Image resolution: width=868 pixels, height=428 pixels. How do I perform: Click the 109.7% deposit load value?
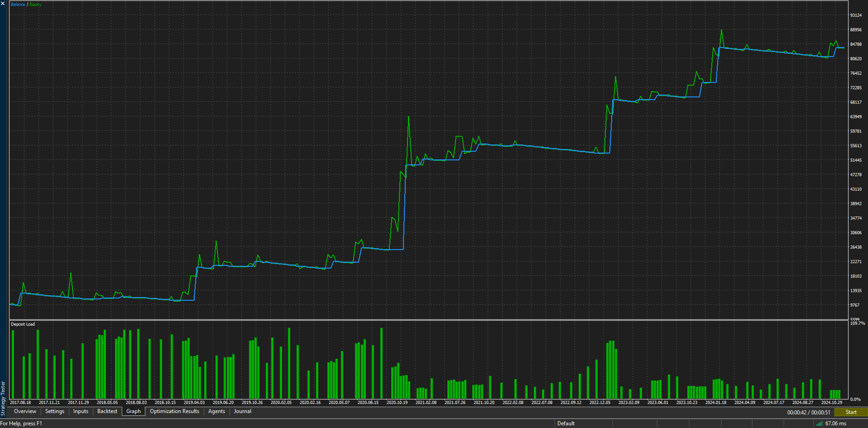[x=858, y=323]
